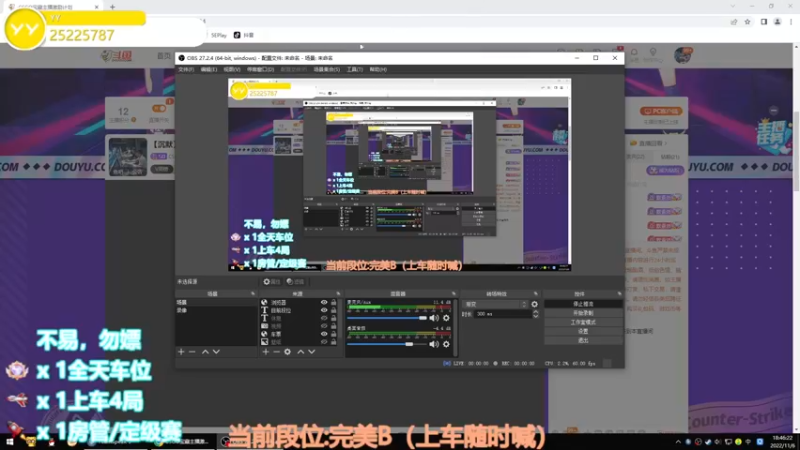Pop out the scene transitions dock panel
Screen dimensions: 800x450
536,294
